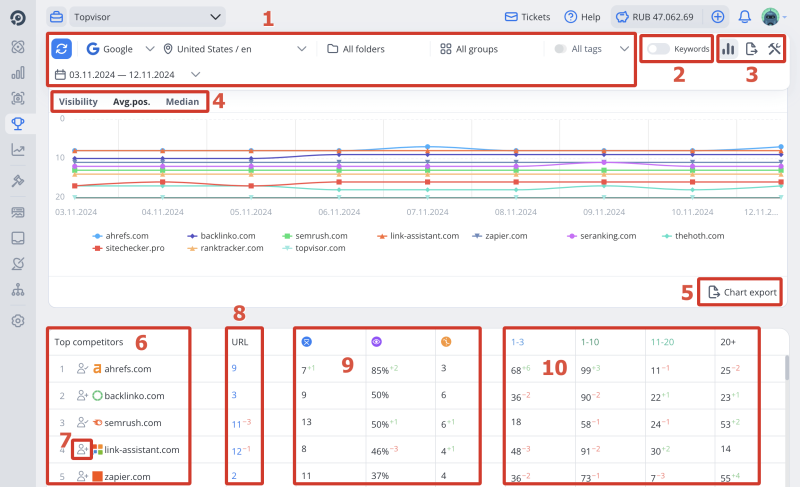This screenshot has height=487, width=800.
Task: Toggle semrush.com series in chart legend
Action: (x=315, y=236)
